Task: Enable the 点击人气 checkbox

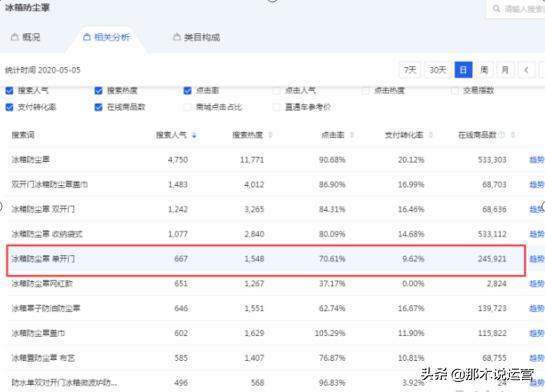Action: click(276, 91)
